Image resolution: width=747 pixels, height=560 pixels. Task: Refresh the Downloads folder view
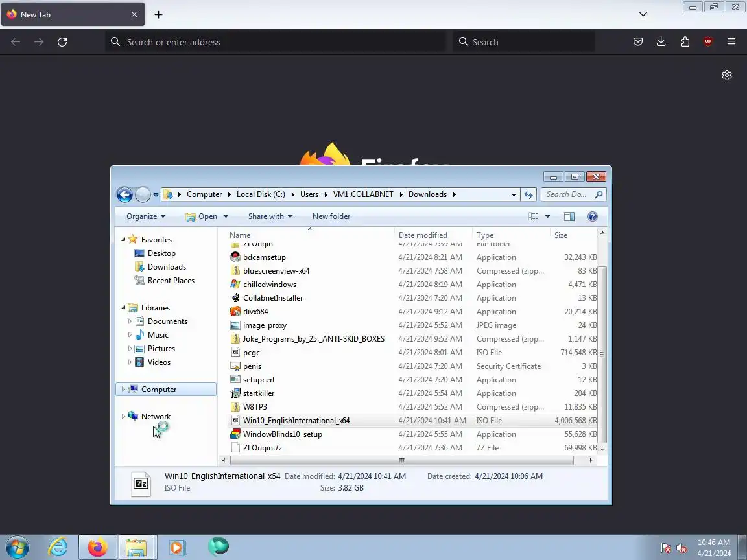tap(528, 194)
